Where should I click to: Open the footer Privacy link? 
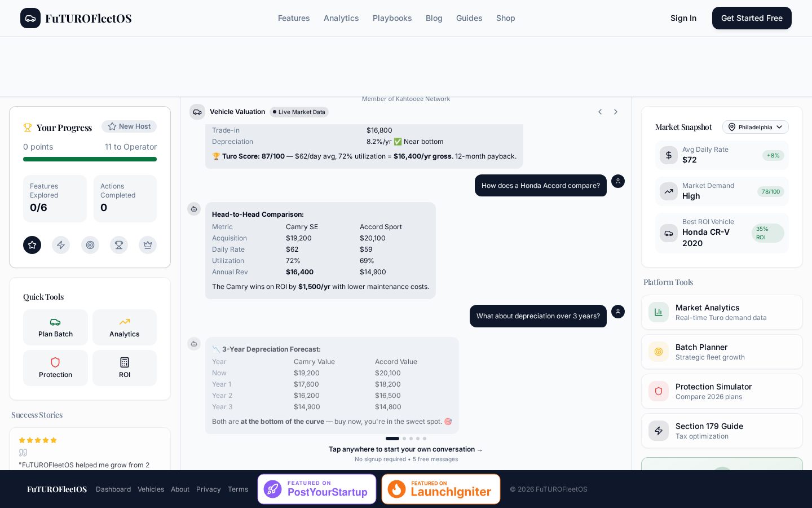click(209, 489)
